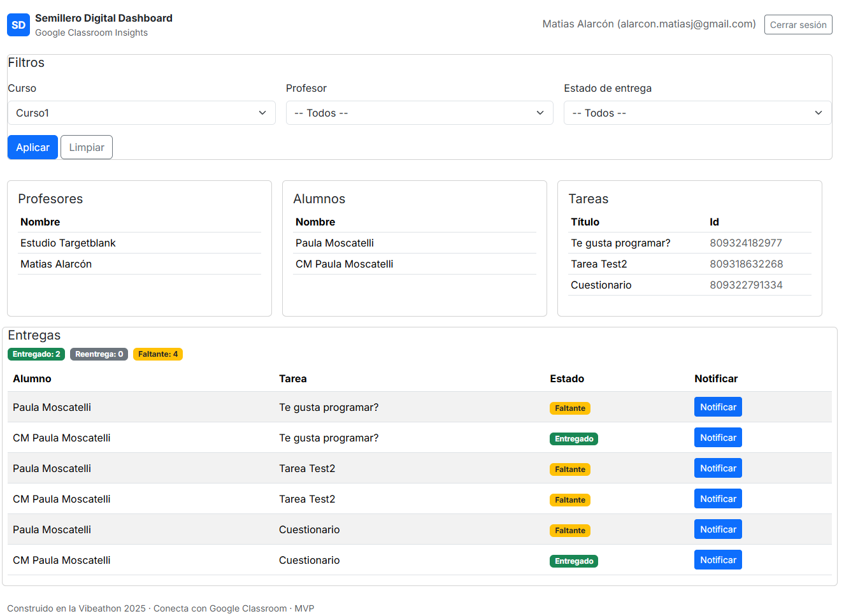Open the Profesor dropdown

click(419, 112)
